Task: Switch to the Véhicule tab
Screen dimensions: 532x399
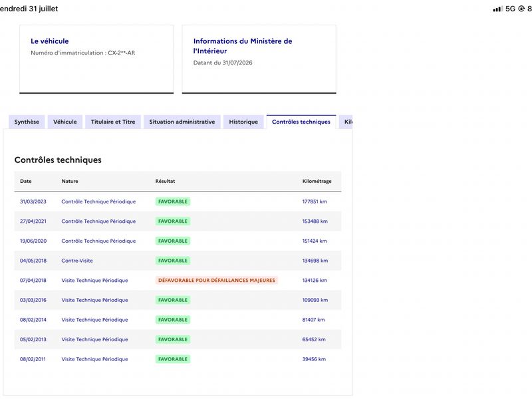Action: (x=65, y=122)
